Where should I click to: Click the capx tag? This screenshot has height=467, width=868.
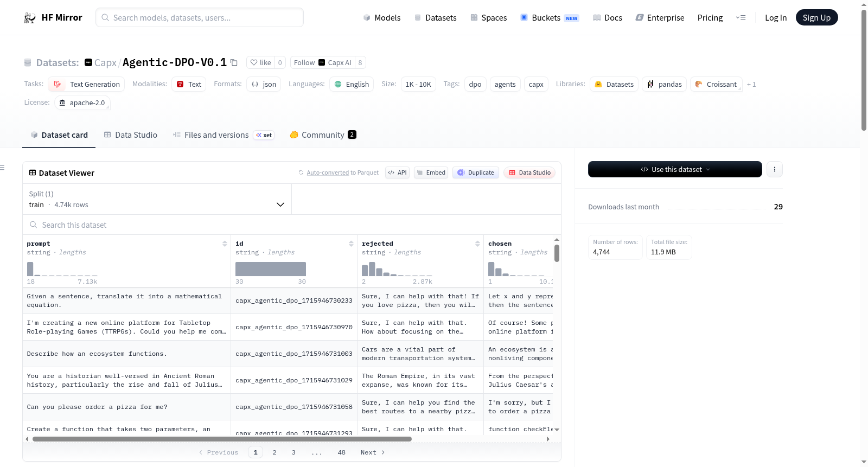(536, 84)
